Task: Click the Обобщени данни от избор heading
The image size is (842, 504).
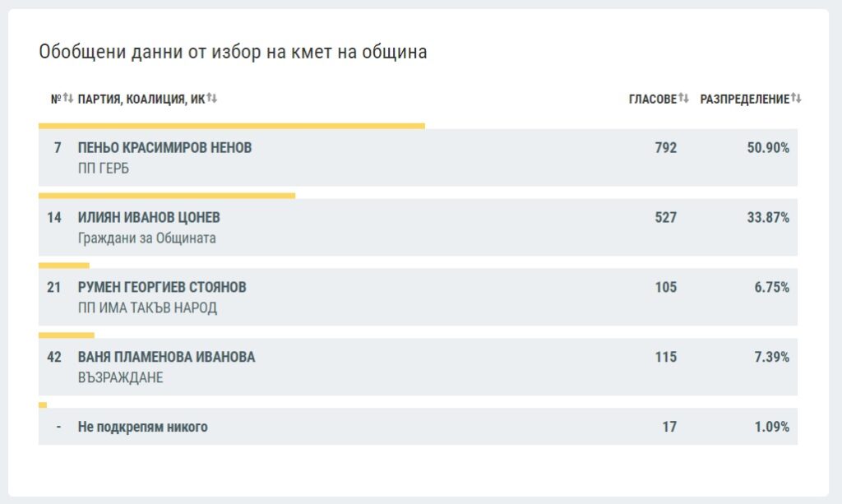Action: click(x=233, y=52)
